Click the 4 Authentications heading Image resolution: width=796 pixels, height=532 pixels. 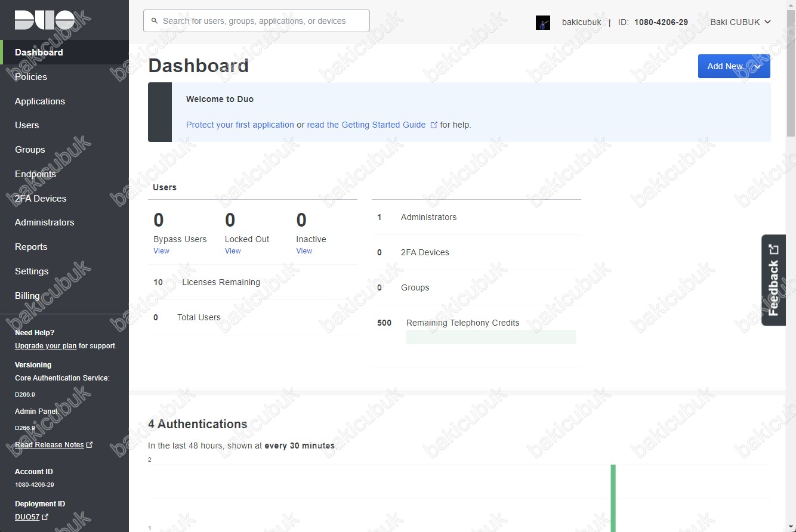pos(198,424)
